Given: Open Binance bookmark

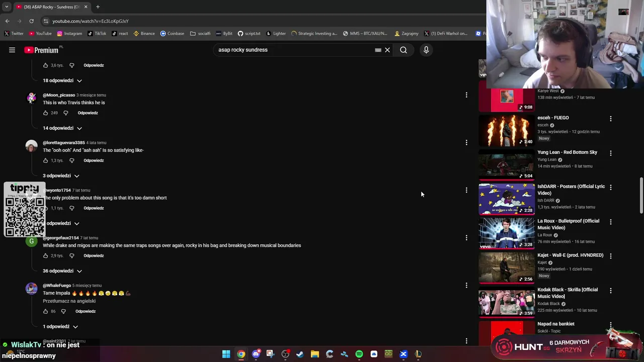Looking at the screenshot, I should click(x=144, y=34).
